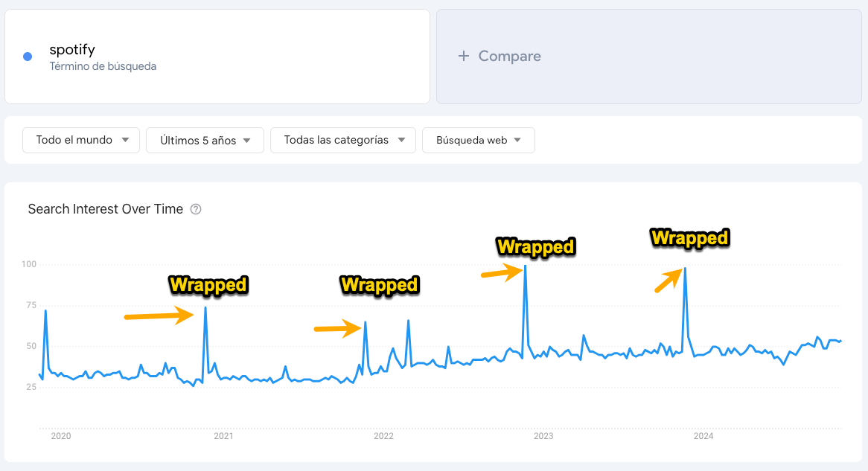Screen dimensions: 868x471
Task: Select the spotify search term card
Action: 217,57
